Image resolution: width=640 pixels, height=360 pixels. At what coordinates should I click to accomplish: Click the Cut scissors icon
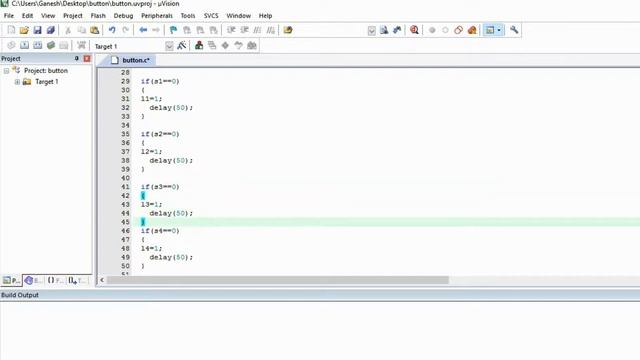point(68,30)
